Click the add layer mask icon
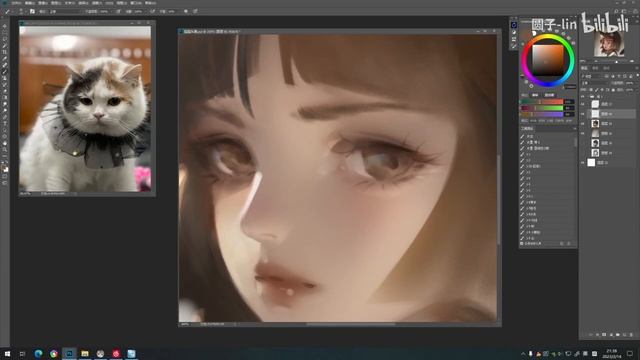 (x=604, y=335)
